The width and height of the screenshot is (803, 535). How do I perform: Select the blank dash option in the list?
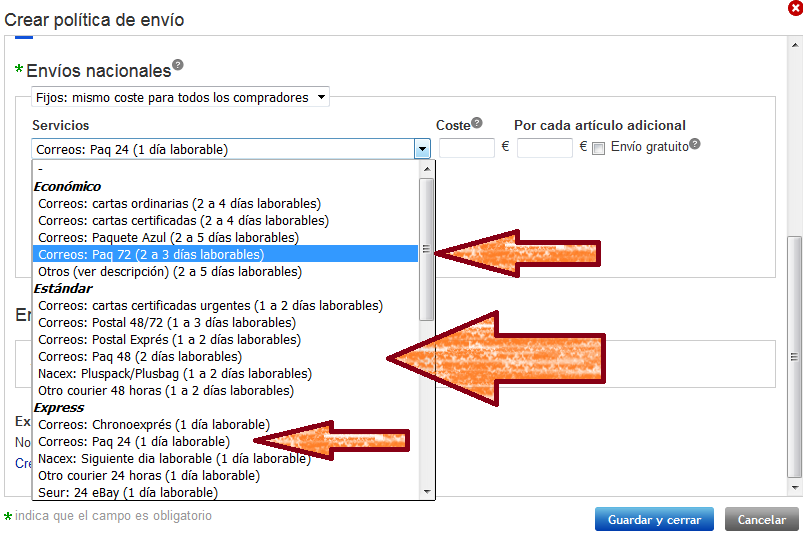225,169
